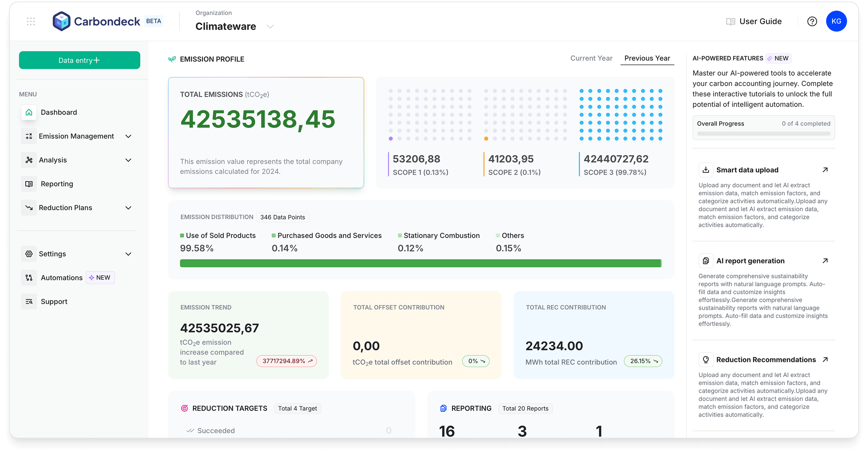Click the Reduction Recommendations lightbulb icon

click(706, 360)
